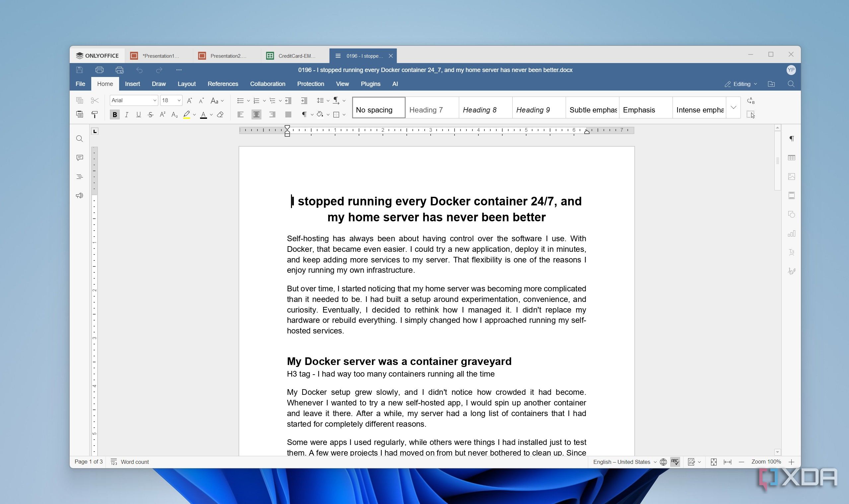
Task: Click the globe Set Document Language icon
Action: (x=663, y=462)
